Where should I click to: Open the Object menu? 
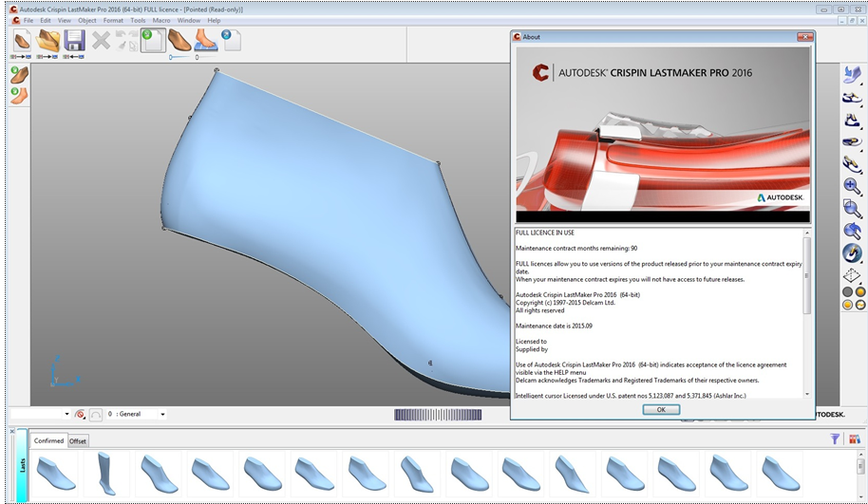(87, 20)
